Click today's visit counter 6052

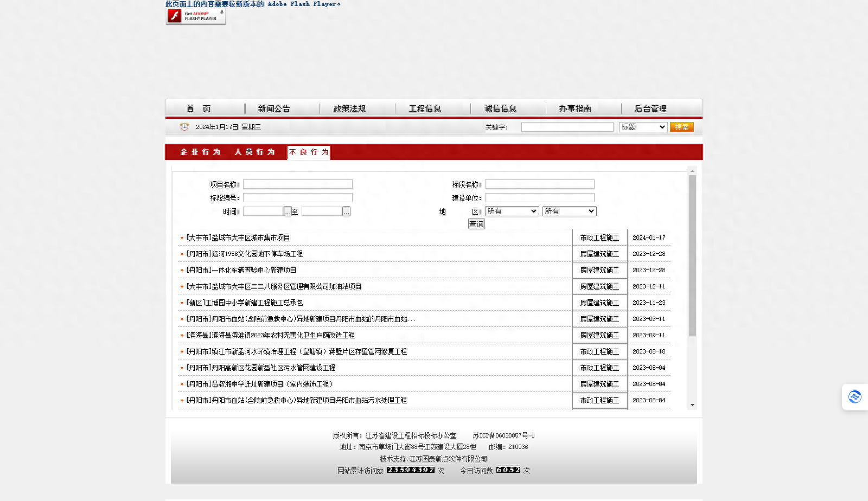[x=508, y=470]
